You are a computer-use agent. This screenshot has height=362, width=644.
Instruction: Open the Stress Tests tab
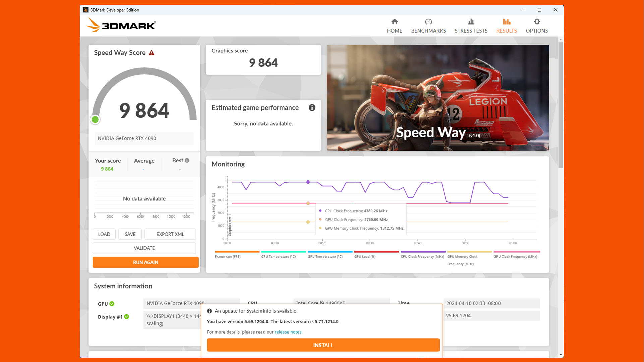click(x=471, y=26)
